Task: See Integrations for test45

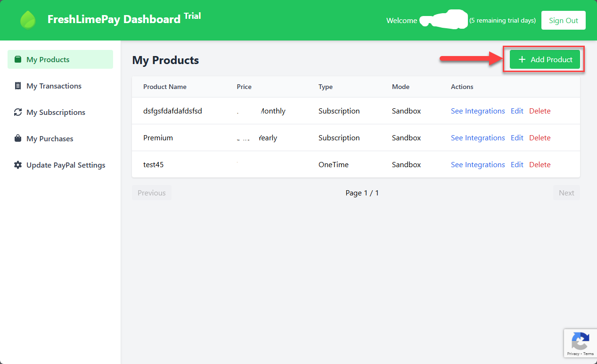Action: 477,165
